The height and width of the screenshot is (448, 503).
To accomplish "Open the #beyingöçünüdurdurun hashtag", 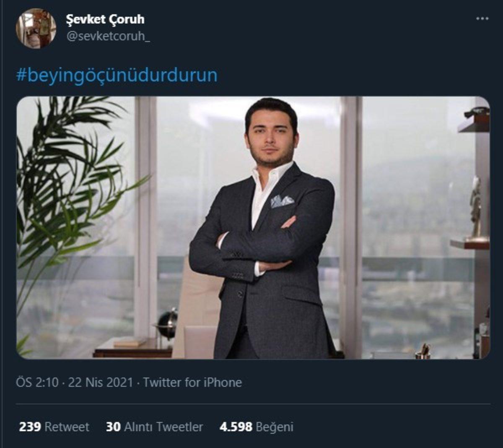I will [117, 76].
